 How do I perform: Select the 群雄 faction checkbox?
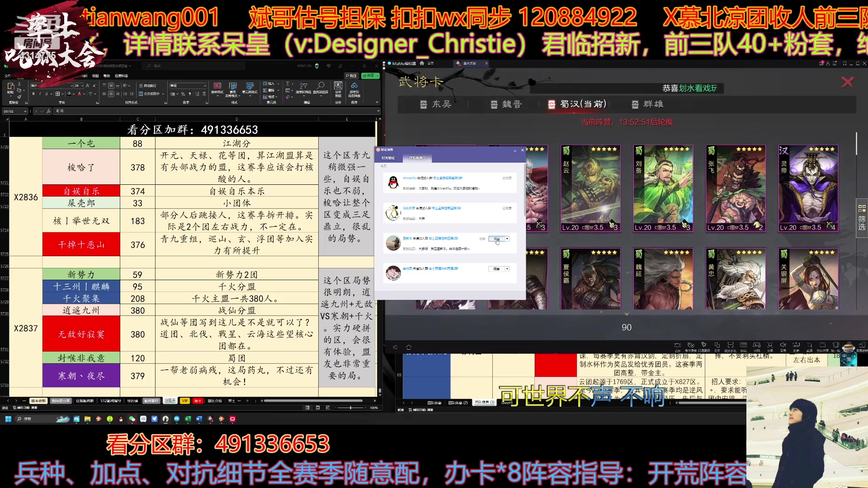point(635,104)
